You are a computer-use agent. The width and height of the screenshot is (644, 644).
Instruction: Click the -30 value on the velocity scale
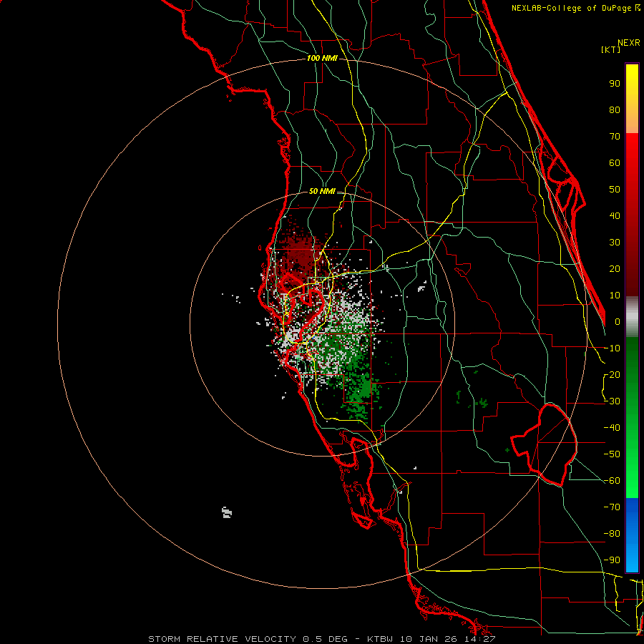coord(612,401)
